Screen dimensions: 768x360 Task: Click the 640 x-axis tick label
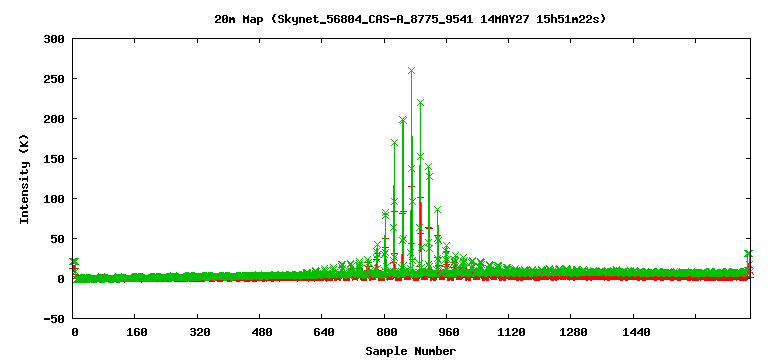coord(324,332)
